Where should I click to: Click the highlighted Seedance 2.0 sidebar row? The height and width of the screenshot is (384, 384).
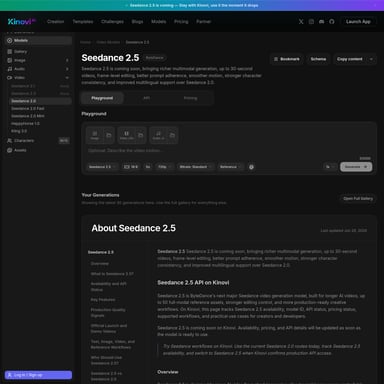click(x=40, y=101)
